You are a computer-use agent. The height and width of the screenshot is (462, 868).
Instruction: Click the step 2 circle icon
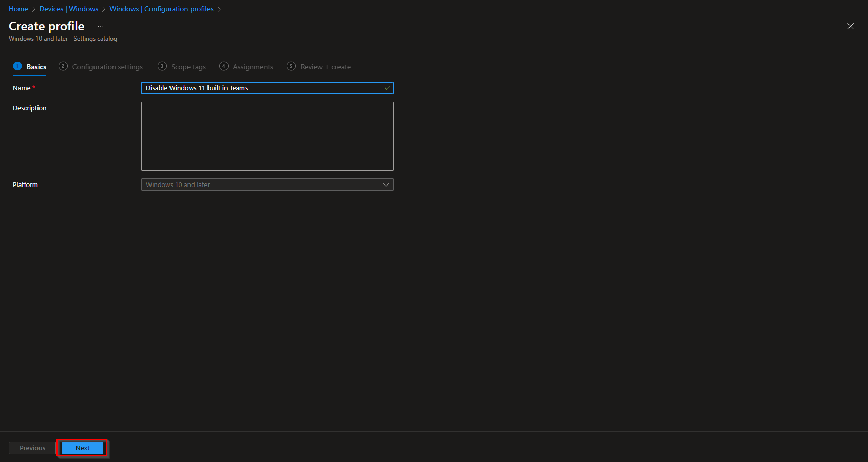63,66
